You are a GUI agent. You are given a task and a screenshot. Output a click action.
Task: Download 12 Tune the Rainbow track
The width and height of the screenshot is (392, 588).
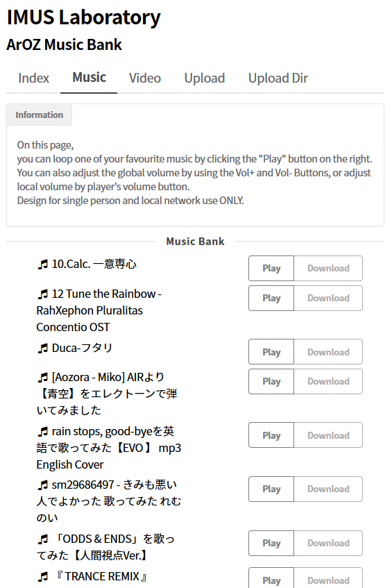click(x=328, y=298)
